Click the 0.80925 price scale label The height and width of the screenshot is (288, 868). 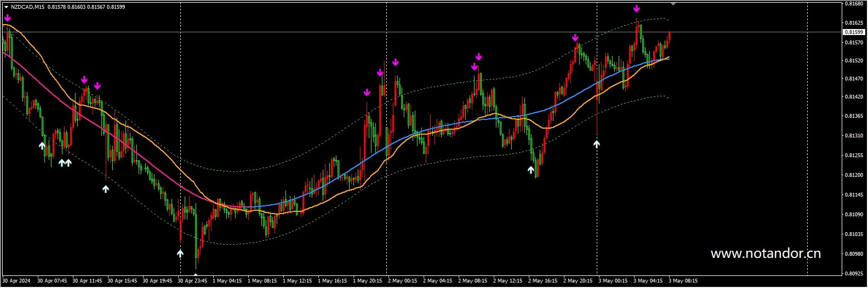[x=854, y=273]
